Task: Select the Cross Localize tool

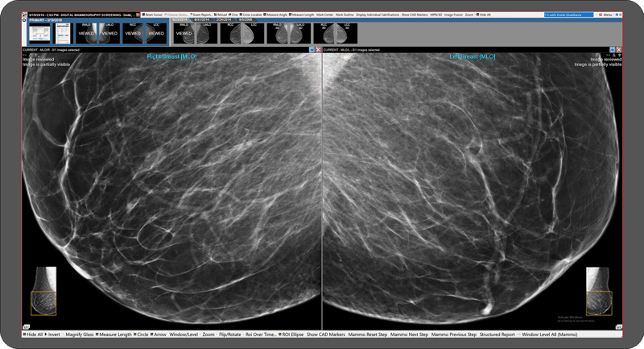Action: (250, 15)
